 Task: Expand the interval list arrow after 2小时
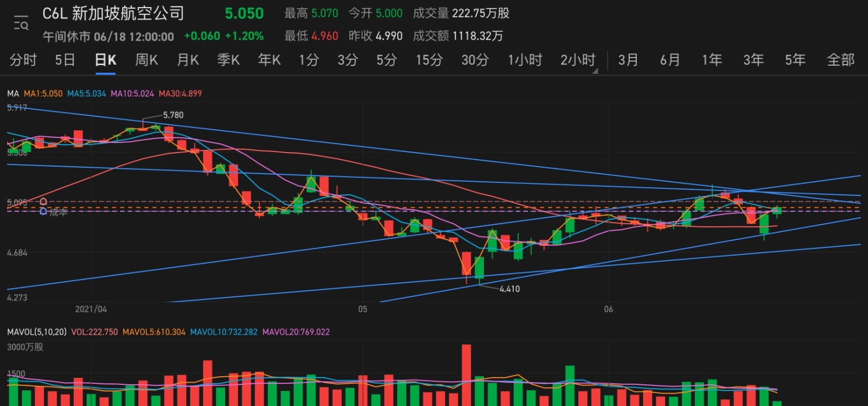click(595, 71)
